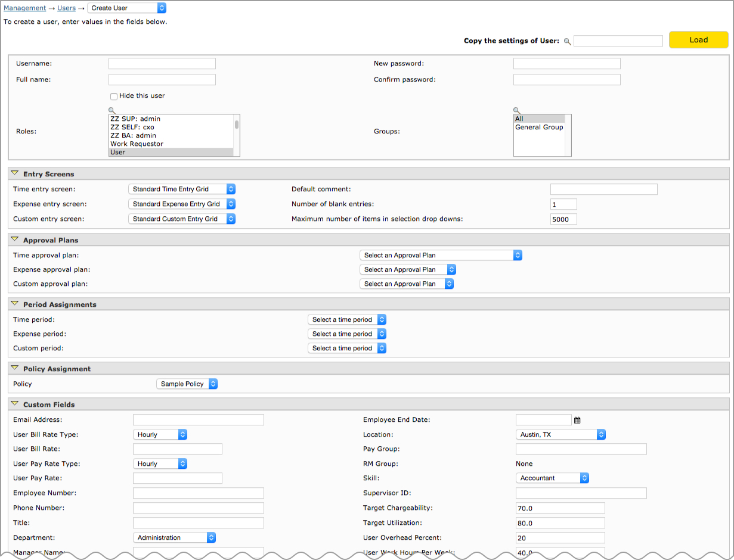Collapse the Approval Plans section

15,239
